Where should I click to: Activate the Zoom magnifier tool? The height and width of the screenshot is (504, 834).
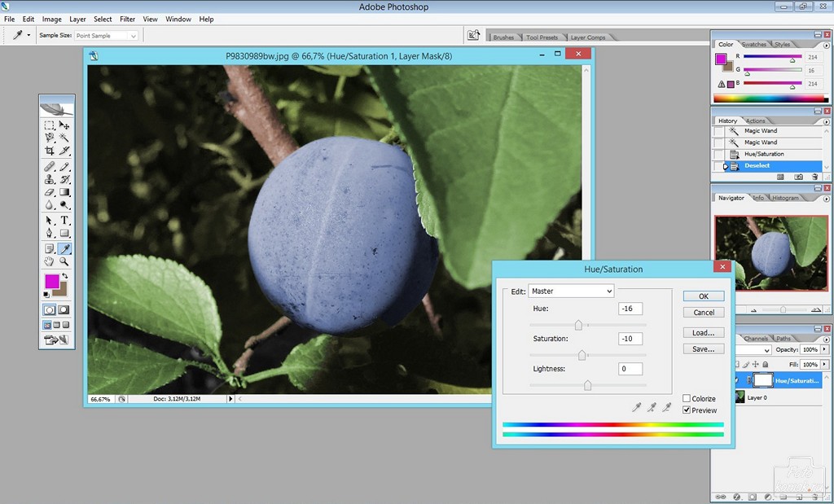coord(64,261)
